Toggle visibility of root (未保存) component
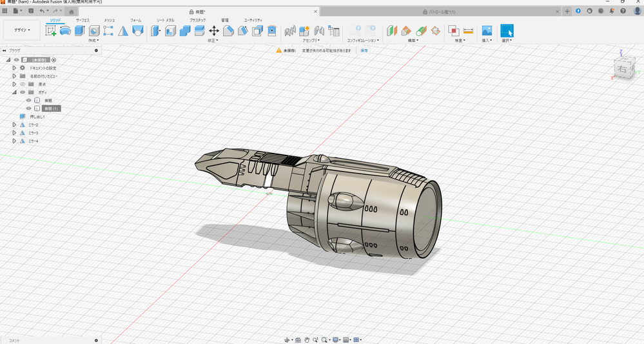The image size is (644, 344). [x=17, y=60]
